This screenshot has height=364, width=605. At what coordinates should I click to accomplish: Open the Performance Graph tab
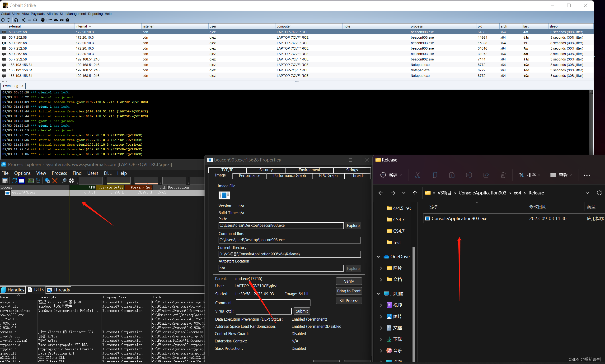pos(289,176)
